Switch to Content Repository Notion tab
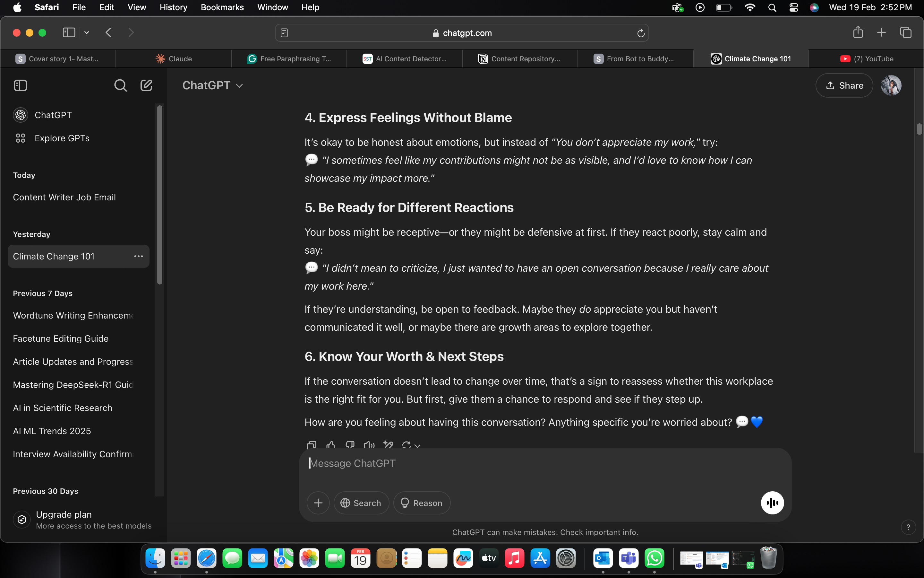This screenshot has height=578, width=924. [x=520, y=59]
